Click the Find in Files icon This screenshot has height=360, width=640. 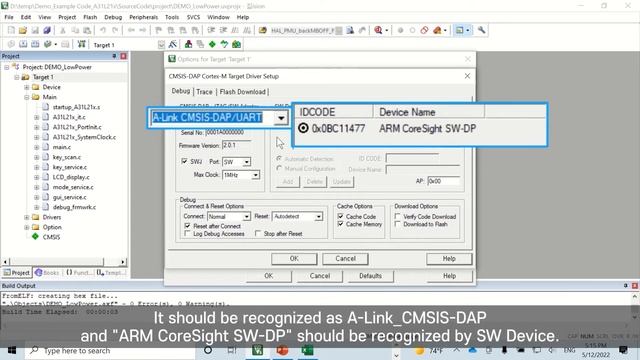point(263,30)
